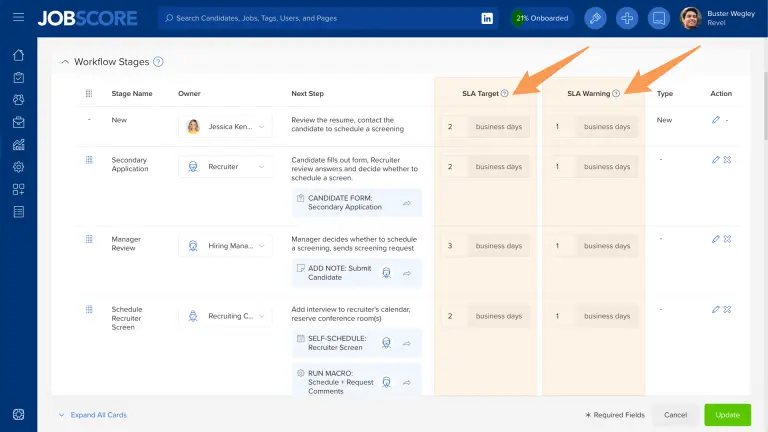Click SLA Target value for New stage
The height and width of the screenshot is (432, 768).
pos(454,126)
